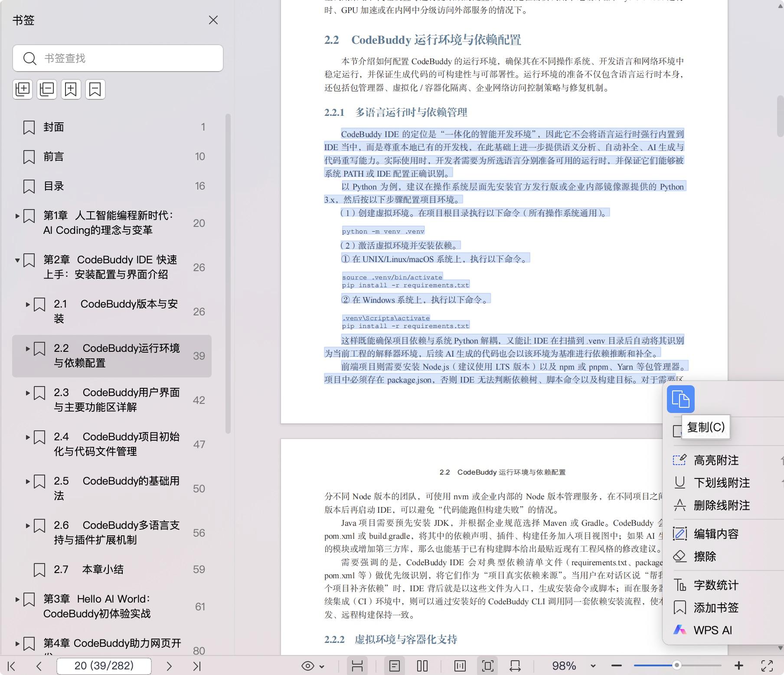Click the bookmark icon beside 封面
Screen dimensions: 784x675
(x=29, y=128)
